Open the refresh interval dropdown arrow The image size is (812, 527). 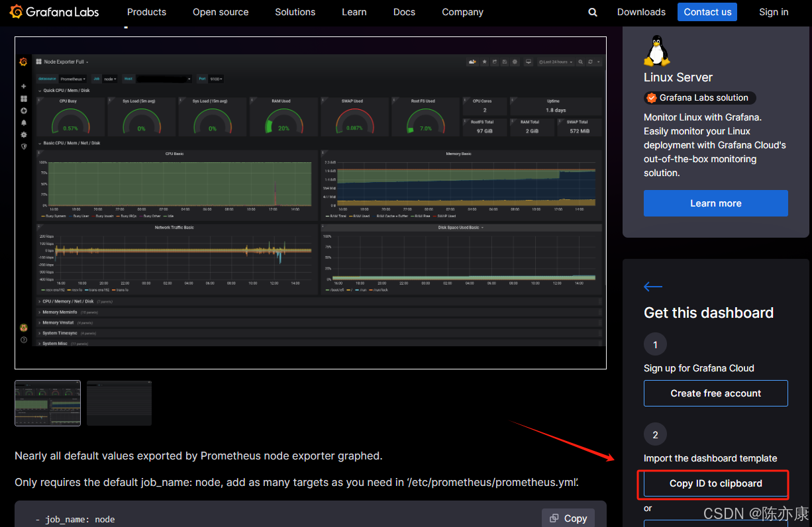tap(598, 62)
